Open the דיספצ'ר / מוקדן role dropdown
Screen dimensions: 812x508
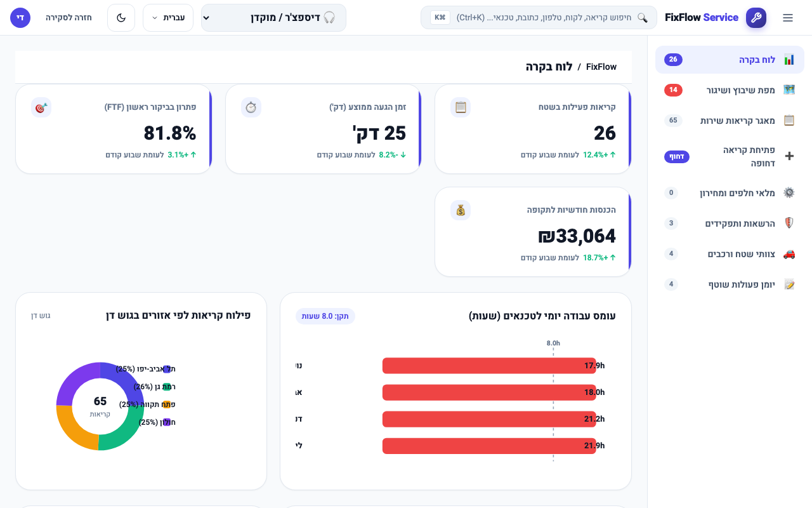[273, 18]
